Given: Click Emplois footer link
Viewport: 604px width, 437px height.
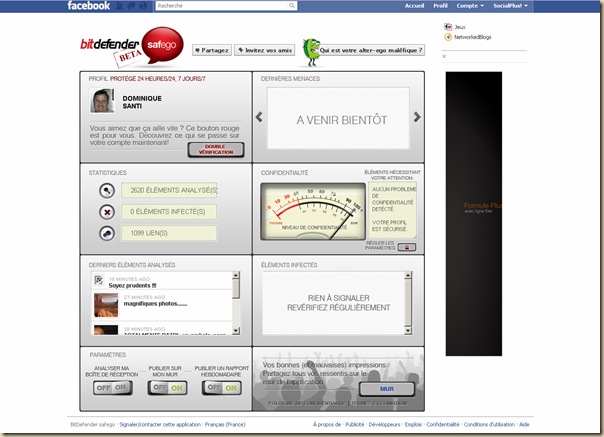Looking at the screenshot, I should 413,424.
